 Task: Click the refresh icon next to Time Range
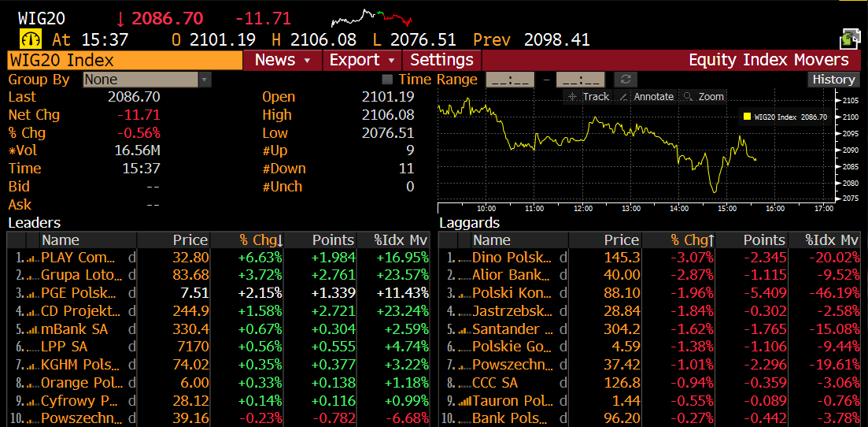(626, 80)
